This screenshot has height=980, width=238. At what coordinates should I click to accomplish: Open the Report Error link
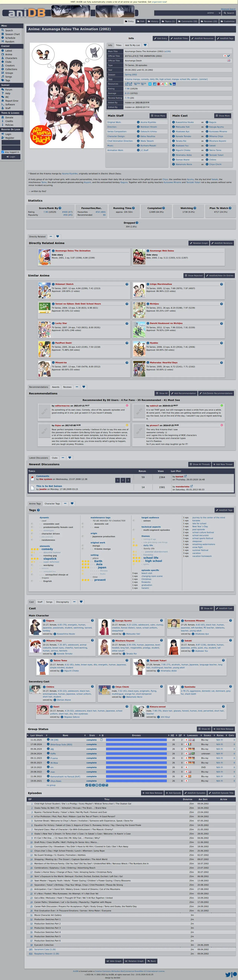coord(12,101)
